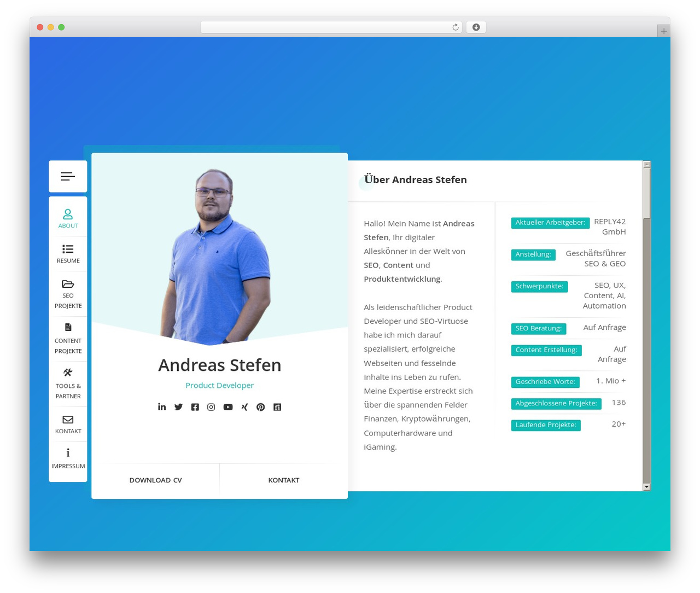700x593 pixels.
Task: Open the hamburger menu above the sidebar
Action: coord(68,176)
